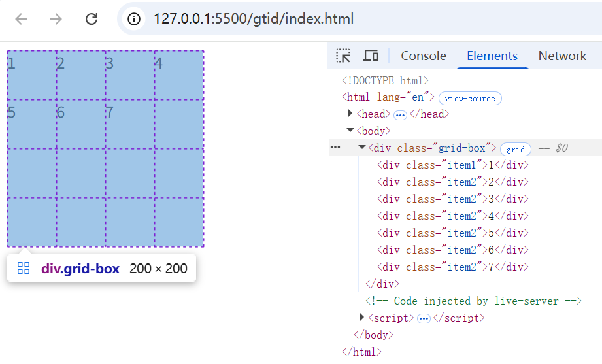The width and height of the screenshot is (602, 364).
Task: Activate the inspect element picker
Action: click(343, 56)
